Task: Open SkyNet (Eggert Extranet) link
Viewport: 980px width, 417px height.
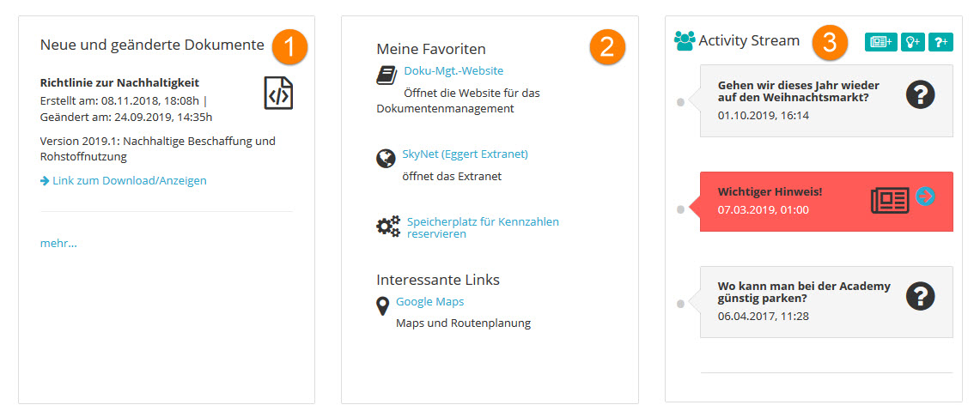Action: [x=465, y=154]
